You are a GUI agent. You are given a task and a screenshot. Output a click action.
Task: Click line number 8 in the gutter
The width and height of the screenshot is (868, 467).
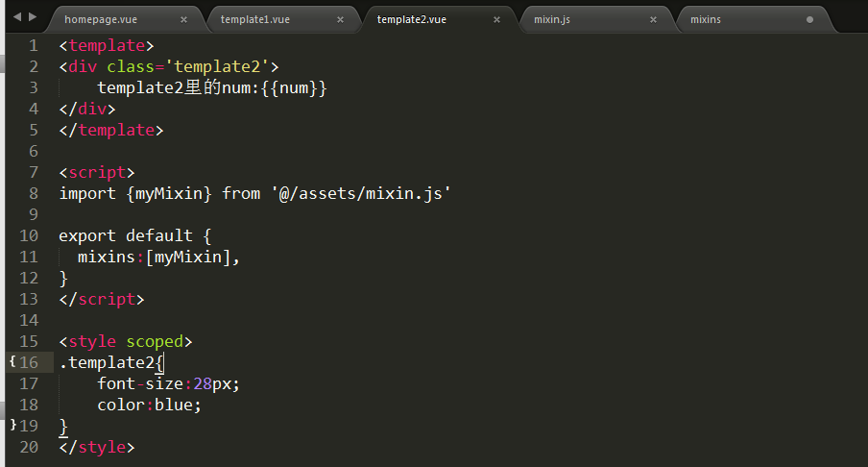tap(34, 193)
